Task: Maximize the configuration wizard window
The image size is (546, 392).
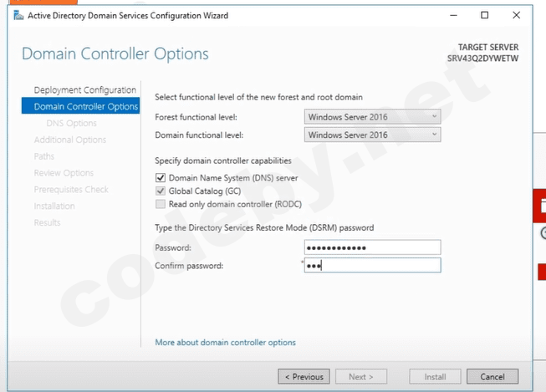Action: (x=484, y=15)
